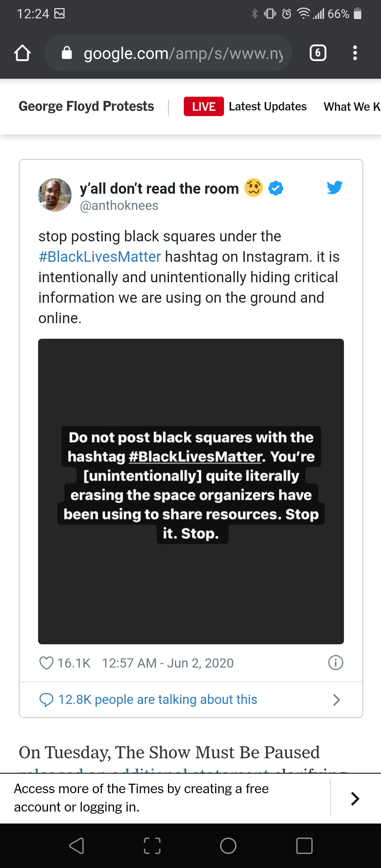Open recent apps with square button

[x=304, y=845]
